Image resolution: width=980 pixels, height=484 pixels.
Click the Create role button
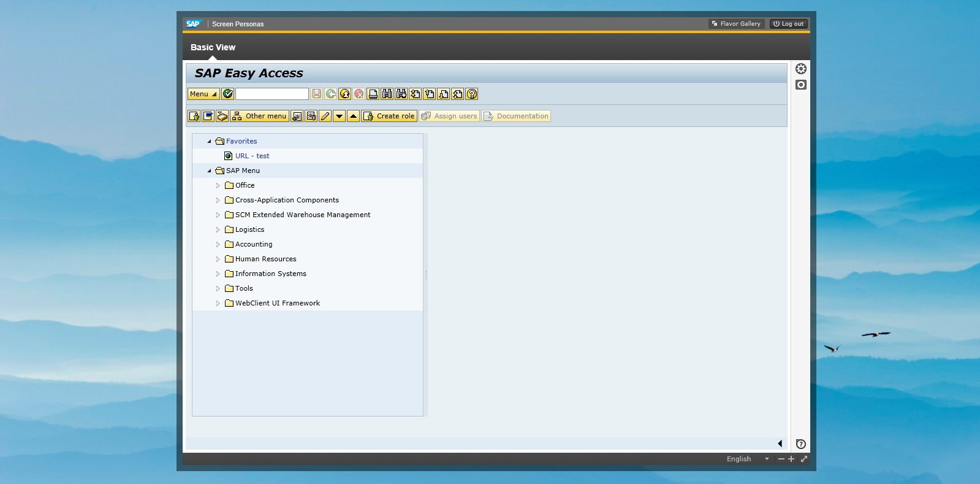coord(389,116)
